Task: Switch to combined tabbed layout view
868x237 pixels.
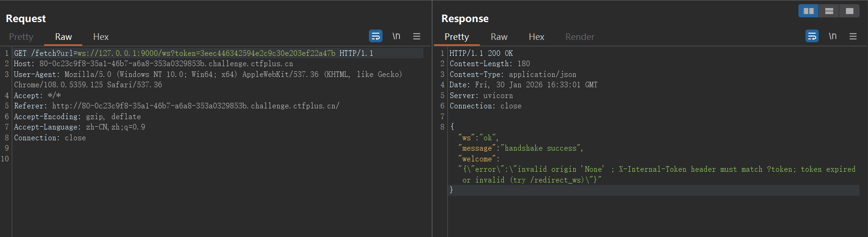Action: click(x=849, y=11)
